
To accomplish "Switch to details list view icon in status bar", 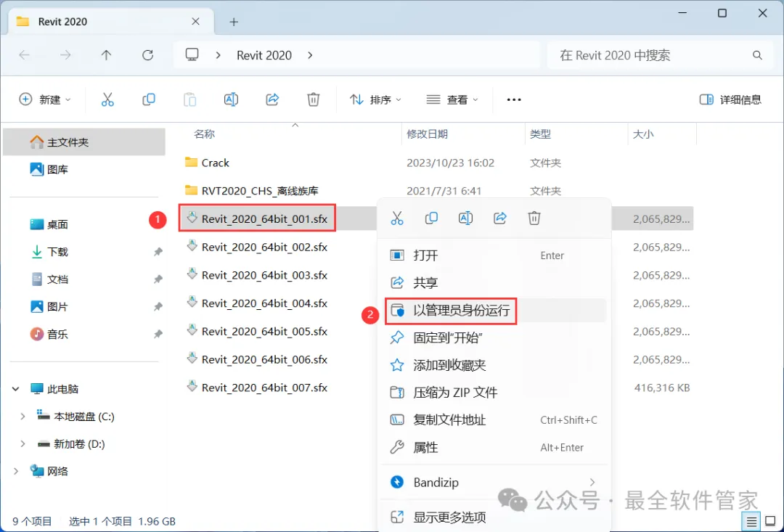I will 751,522.
